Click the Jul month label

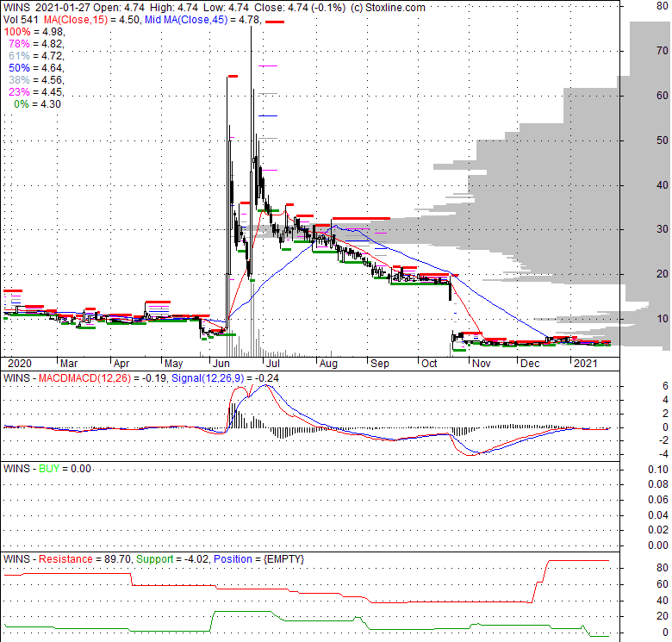click(x=272, y=364)
